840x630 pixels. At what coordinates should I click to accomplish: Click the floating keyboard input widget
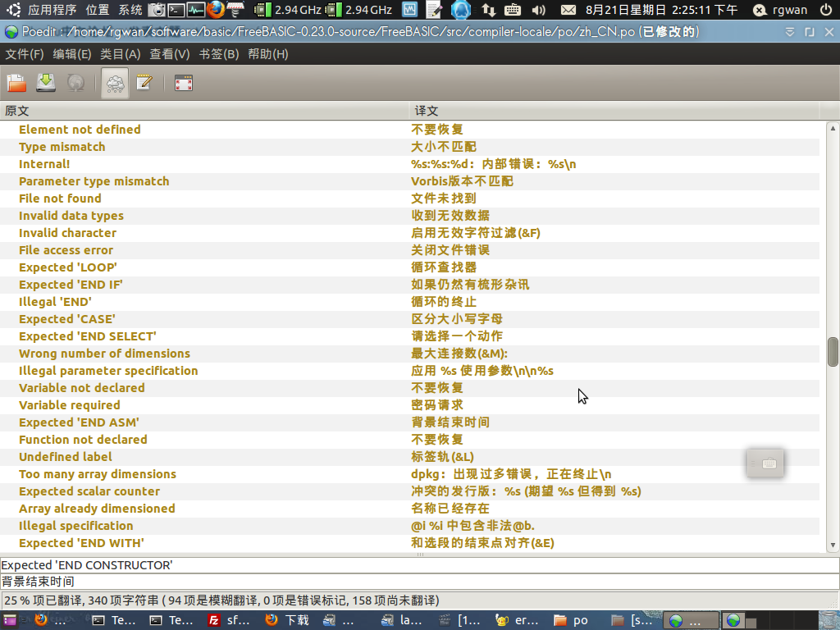click(x=765, y=463)
